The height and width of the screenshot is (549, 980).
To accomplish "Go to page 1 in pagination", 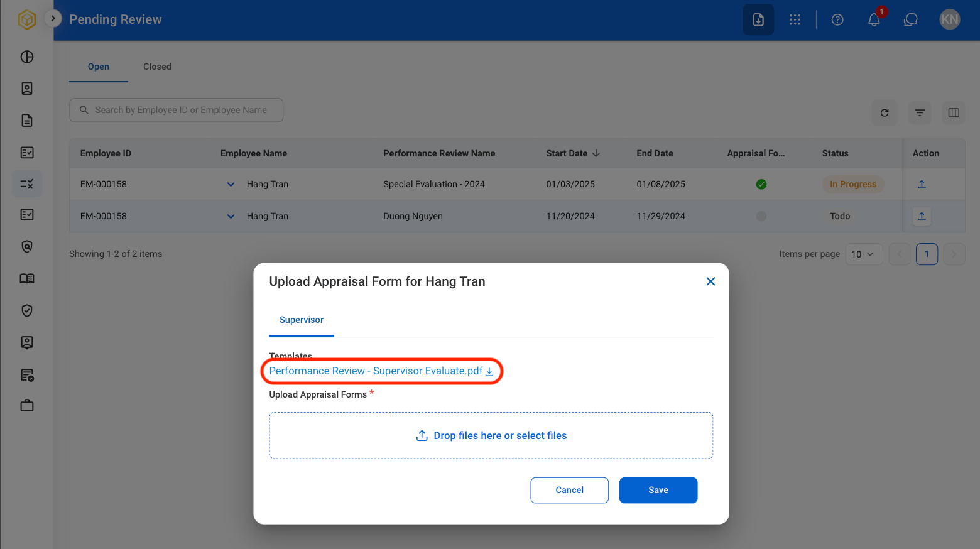I will (927, 254).
